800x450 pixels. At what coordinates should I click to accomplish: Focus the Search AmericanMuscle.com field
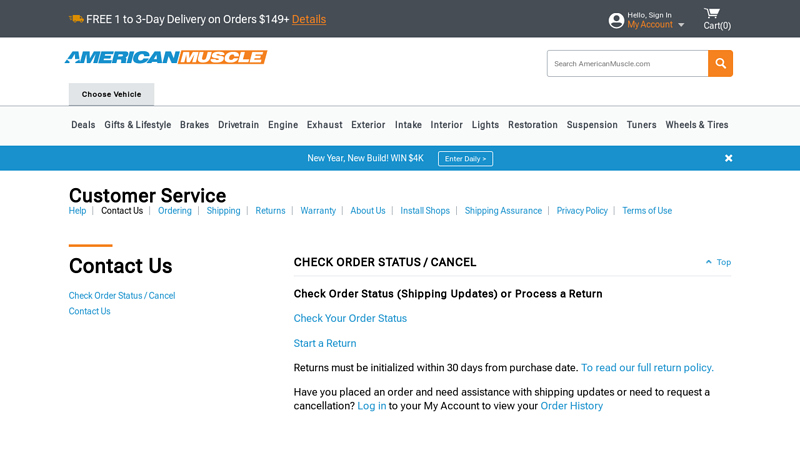[x=627, y=63]
